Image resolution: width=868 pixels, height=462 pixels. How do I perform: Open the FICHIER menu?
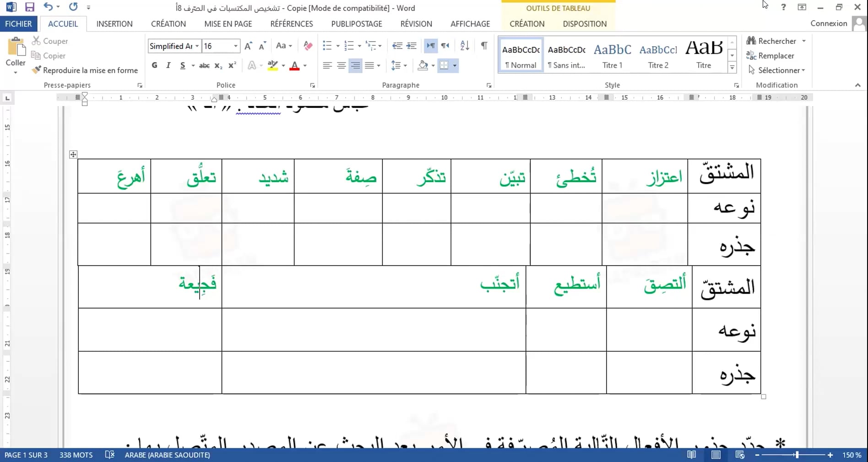pos(18,24)
